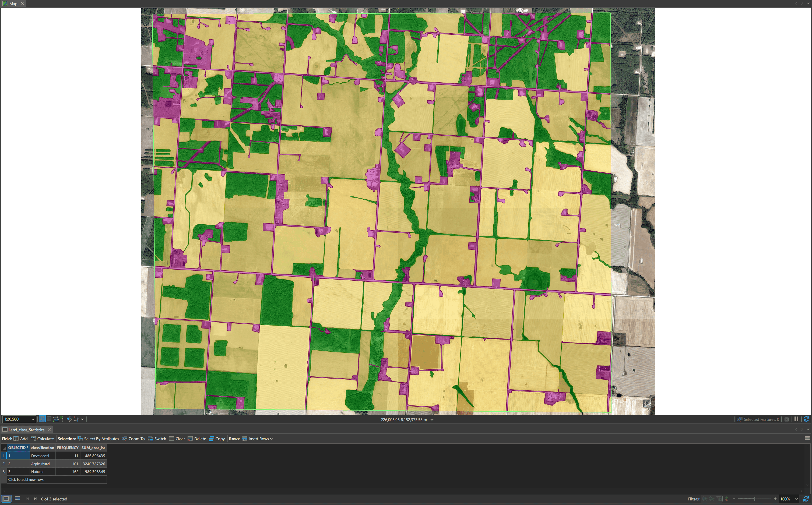Refresh the map view
Image resolution: width=812 pixels, height=505 pixels.
[806, 419]
